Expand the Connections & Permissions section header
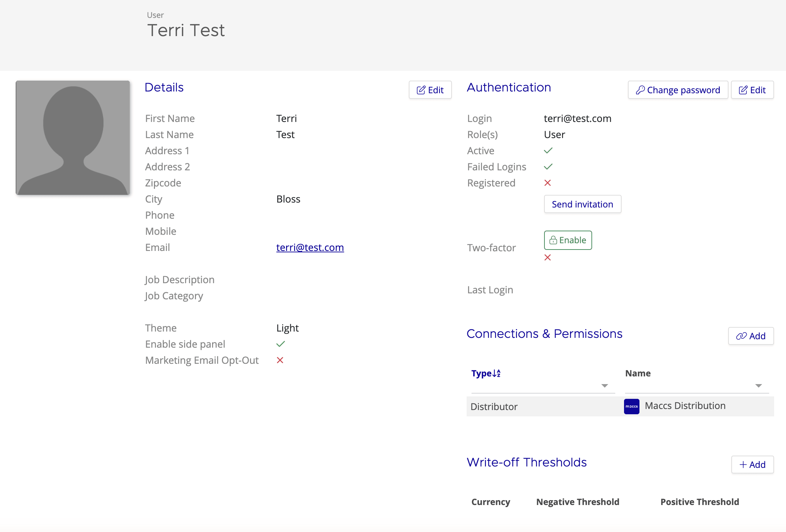 [x=544, y=333]
